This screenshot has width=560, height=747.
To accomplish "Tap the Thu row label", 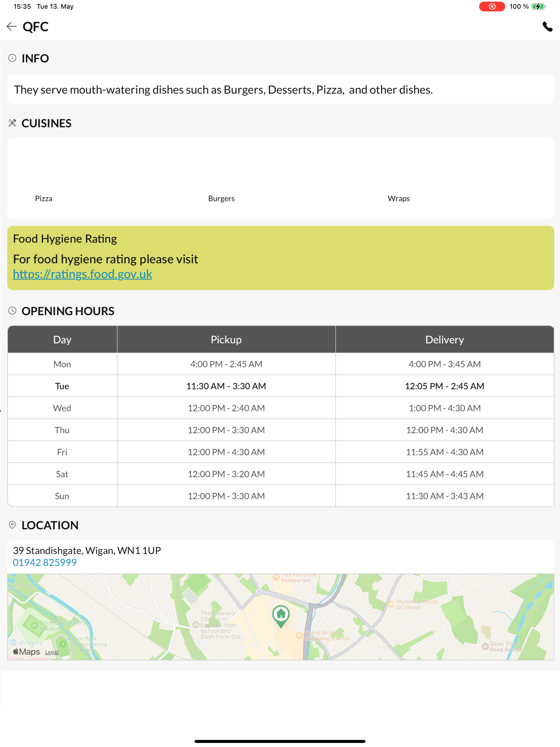I will 62,430.
